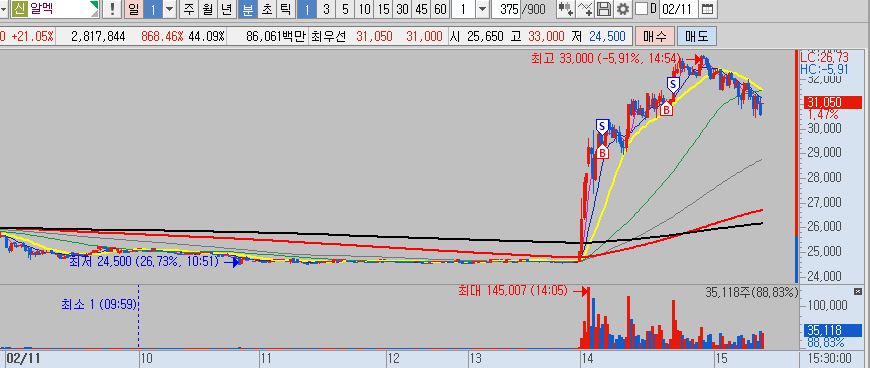Click the exclamation mark info icon
The width and height of the screenshot is (870, 368).
[113, 9]
